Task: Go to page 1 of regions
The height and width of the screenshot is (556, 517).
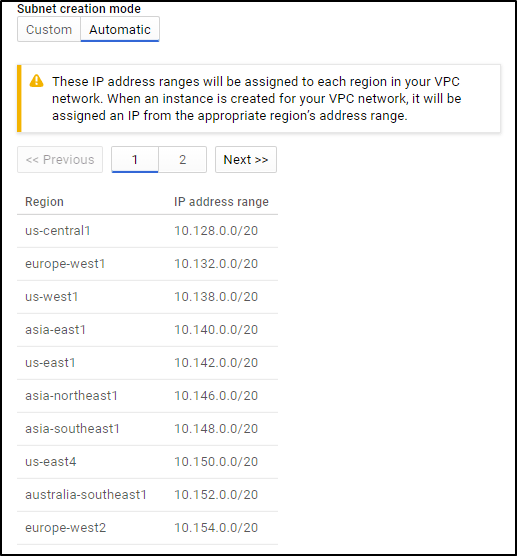Action: (x=135, y=160)
